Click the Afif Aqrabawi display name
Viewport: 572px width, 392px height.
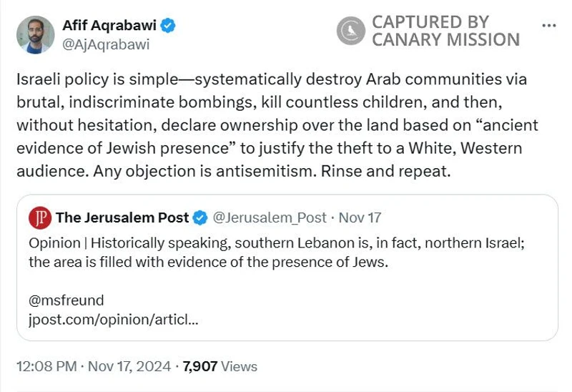(x=109, y=26)
